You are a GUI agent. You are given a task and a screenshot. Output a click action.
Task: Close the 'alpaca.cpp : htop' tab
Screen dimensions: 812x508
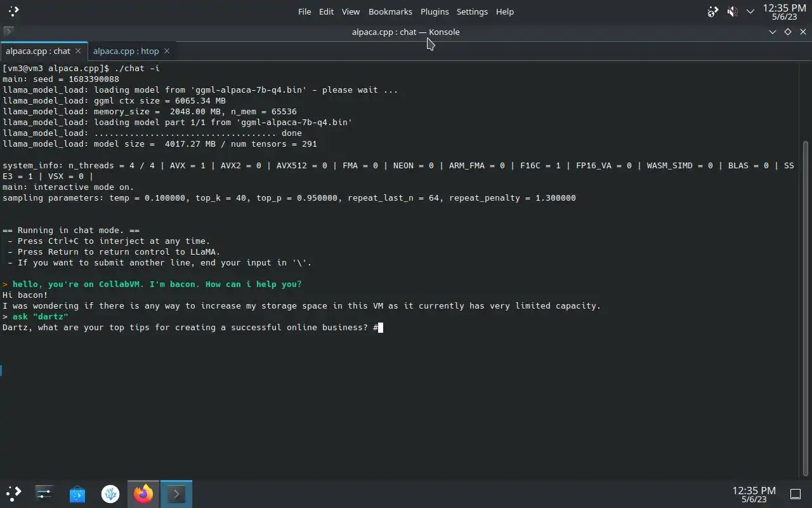click(x=167, y=51)
